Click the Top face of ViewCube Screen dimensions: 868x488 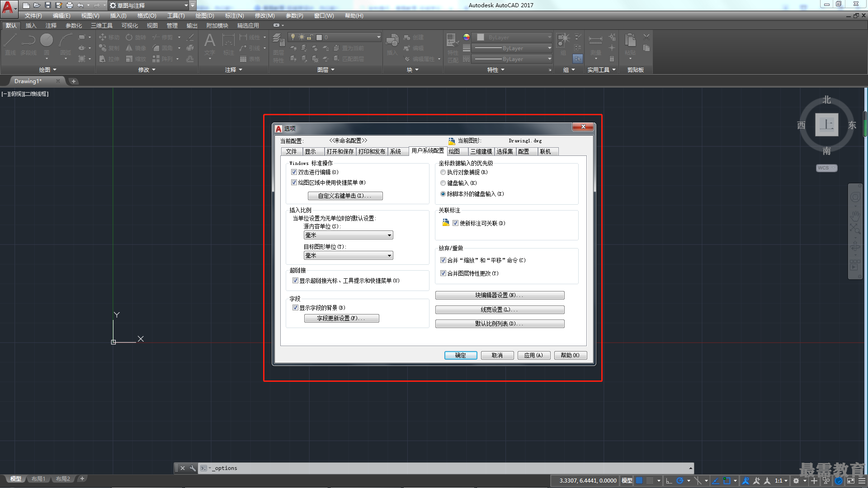point(826,125)
